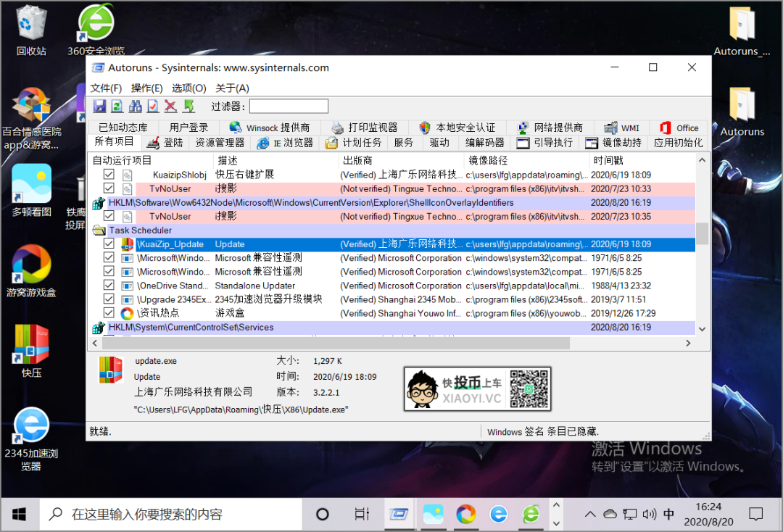
Task: Open Find using the binoculars icon
Action: pos(136,107)
